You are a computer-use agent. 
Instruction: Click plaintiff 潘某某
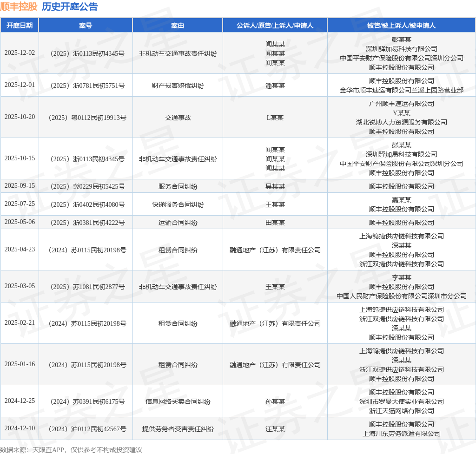[275, 86]
